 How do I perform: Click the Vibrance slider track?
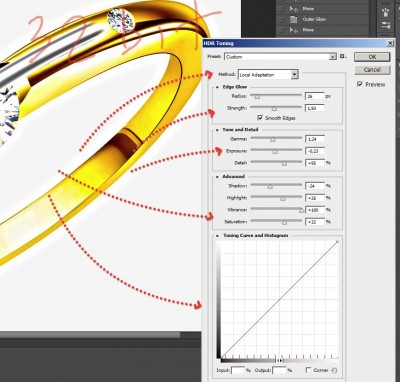click(x=276, y=210)
